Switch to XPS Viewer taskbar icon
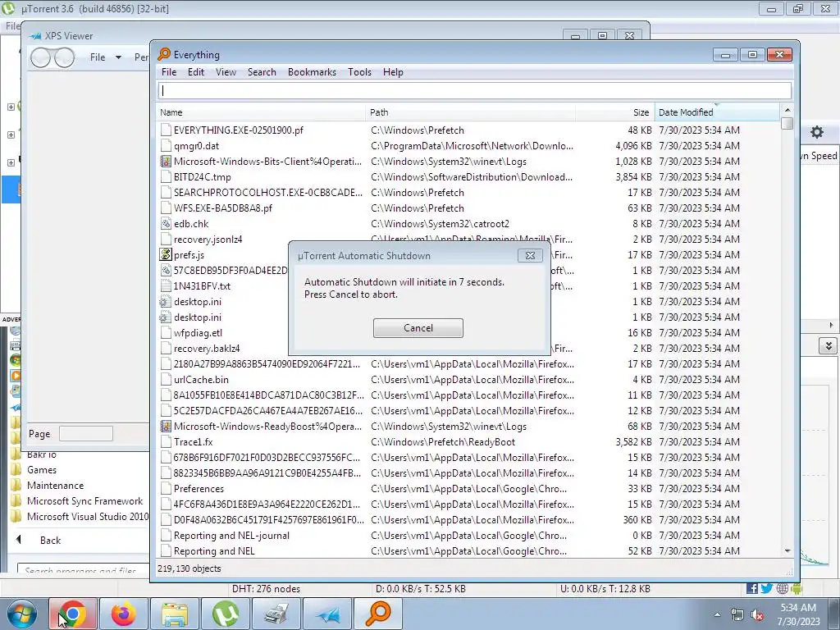Viewport: 840px width, 630px height. [x=326, y=614]
